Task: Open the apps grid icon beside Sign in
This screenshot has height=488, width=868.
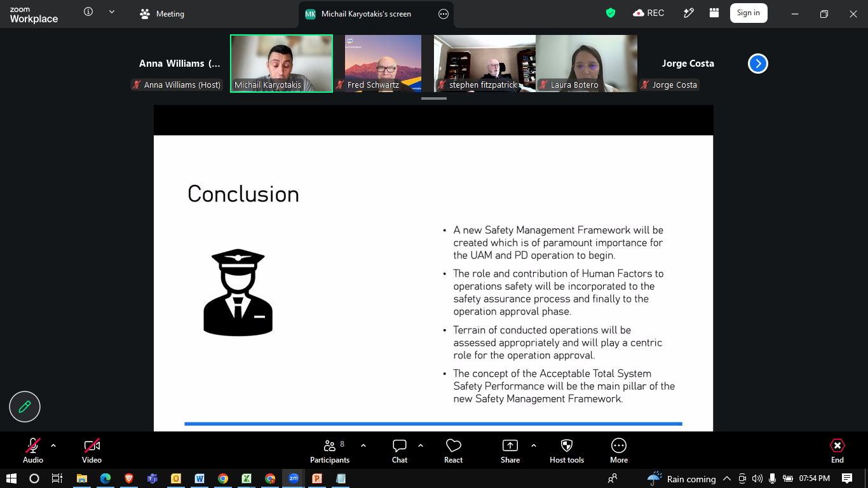Action: tap(714, 13)
